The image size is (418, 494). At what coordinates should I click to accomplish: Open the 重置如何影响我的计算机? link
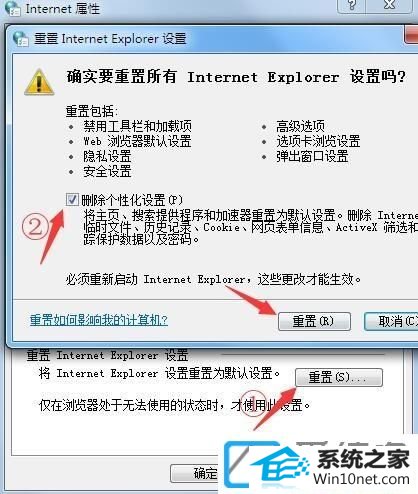click(99, 320)
